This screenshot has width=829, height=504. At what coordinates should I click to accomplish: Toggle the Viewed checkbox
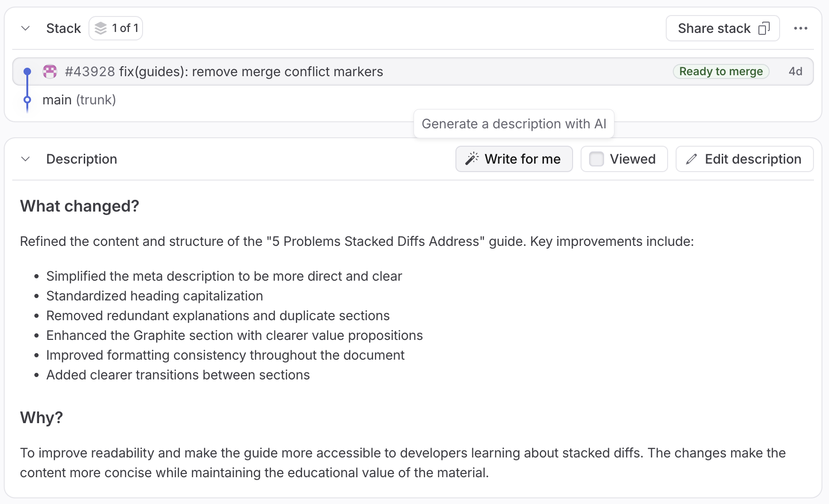point(597,159)
